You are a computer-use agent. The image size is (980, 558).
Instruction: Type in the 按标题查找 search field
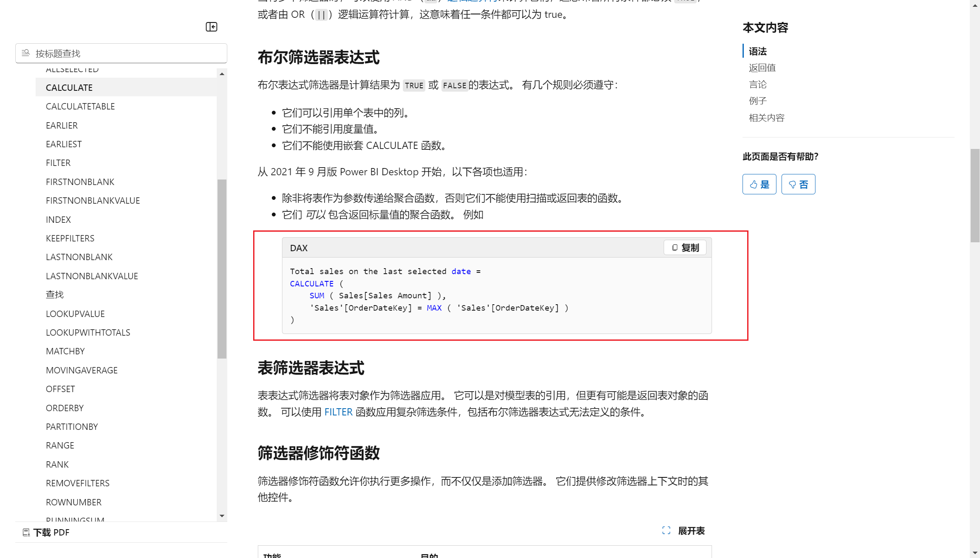tap(127, 53)
